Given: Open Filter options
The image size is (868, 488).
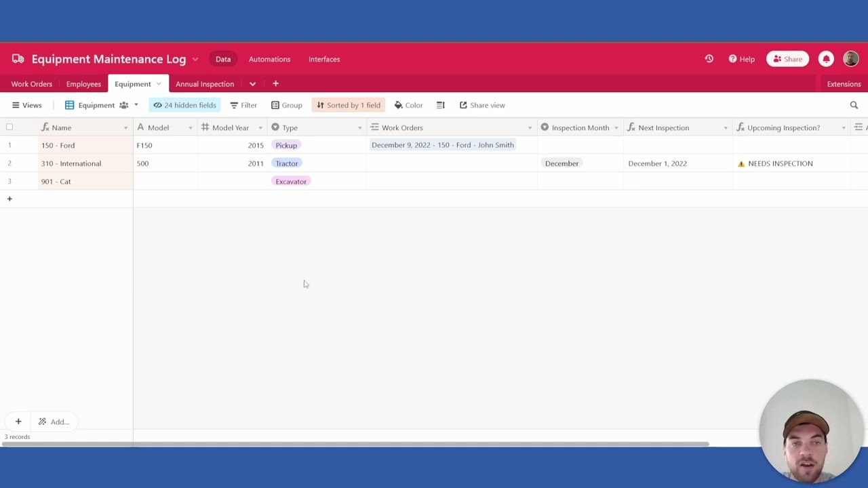Looking at the screenshot, I should click(x=243, y=105).
